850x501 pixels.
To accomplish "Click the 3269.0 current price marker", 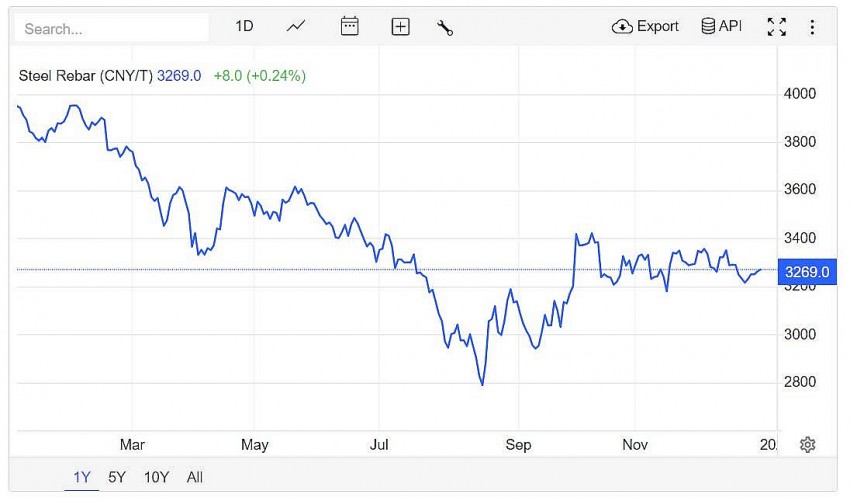I will pos(806,271).
